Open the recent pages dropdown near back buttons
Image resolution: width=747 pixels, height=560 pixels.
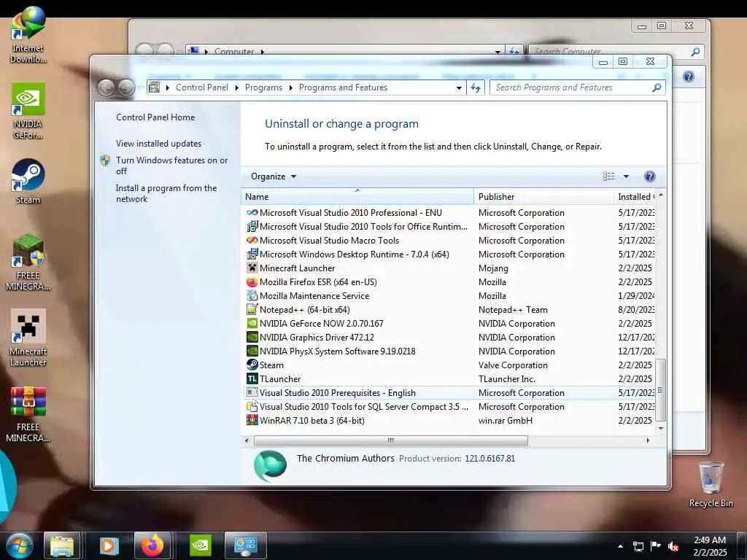click(141, 87)
